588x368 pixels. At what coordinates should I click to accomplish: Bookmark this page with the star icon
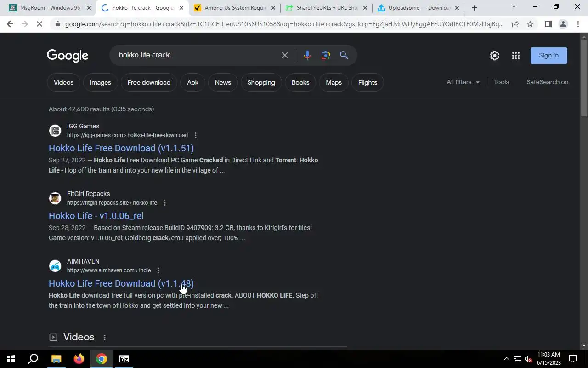530,24
